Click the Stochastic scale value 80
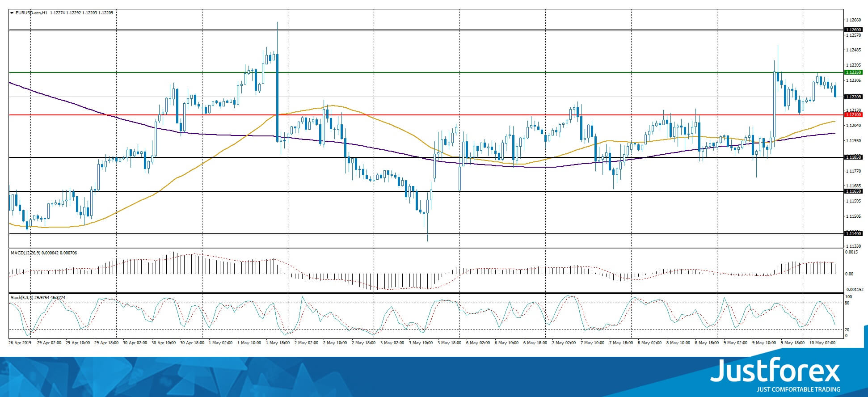 click(x=847, y=303)
